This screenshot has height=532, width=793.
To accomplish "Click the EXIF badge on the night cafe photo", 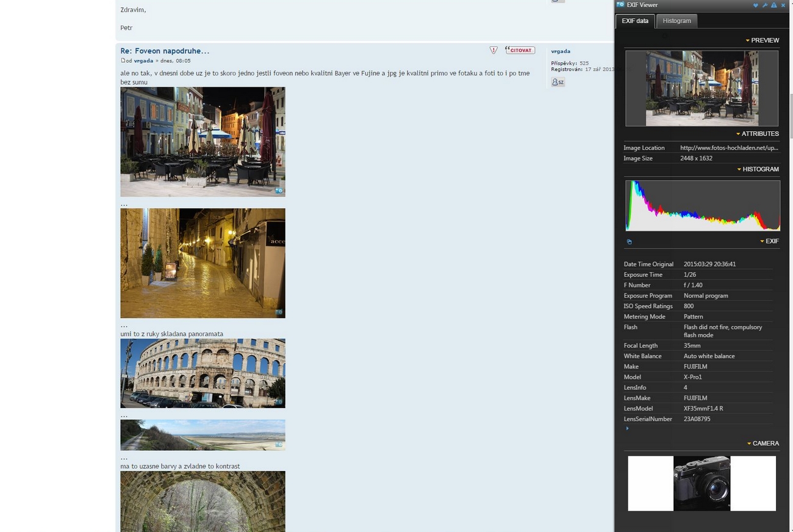I will click(279, 190).
